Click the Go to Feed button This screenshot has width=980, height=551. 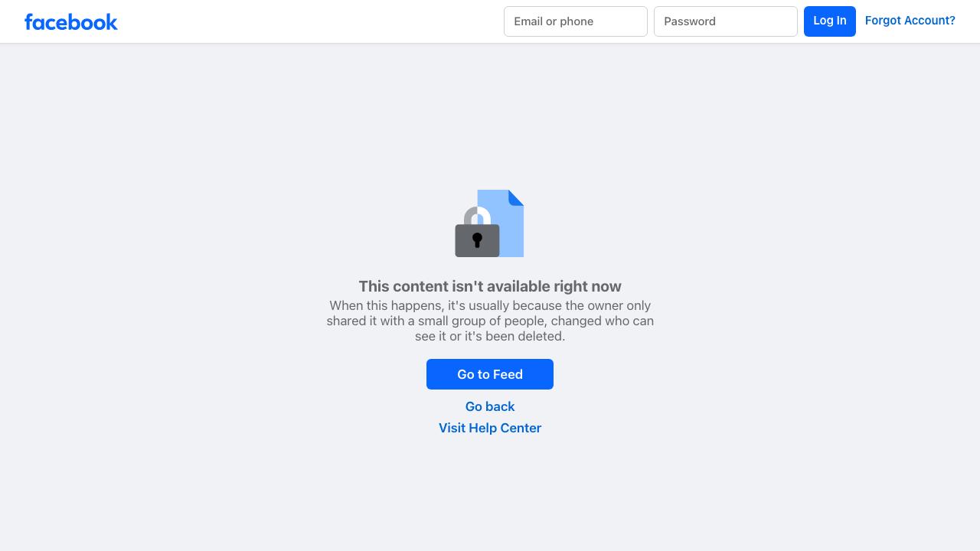point(490,374)
